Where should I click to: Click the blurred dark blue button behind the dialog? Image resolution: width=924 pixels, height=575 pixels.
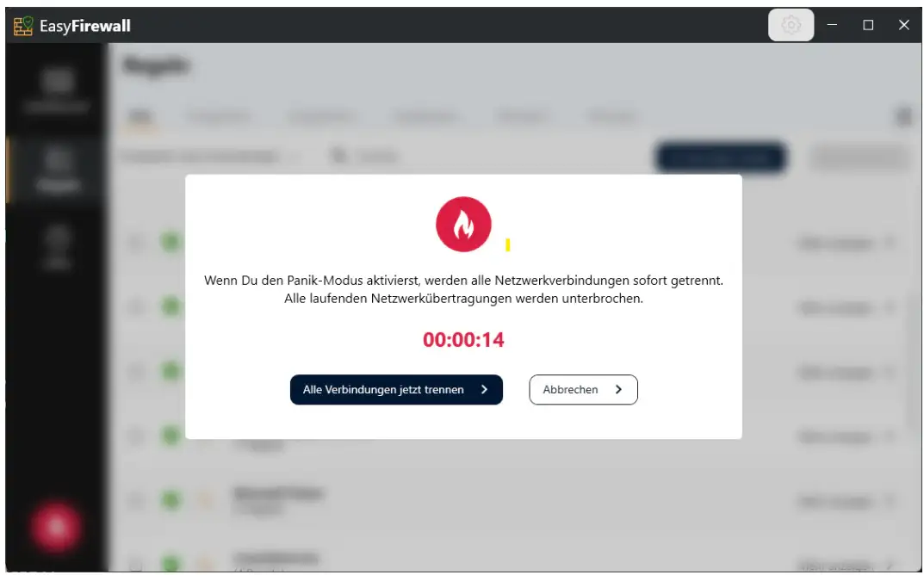point(720,158)
